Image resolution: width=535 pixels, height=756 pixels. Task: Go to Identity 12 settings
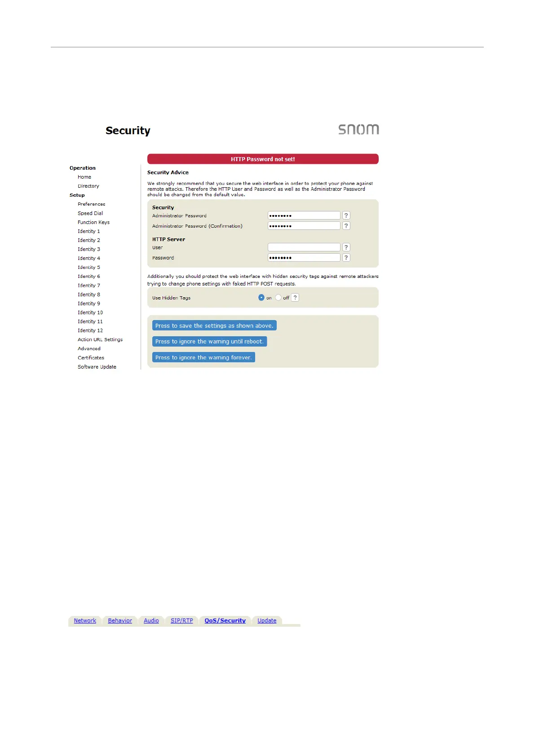click(90, 330)
